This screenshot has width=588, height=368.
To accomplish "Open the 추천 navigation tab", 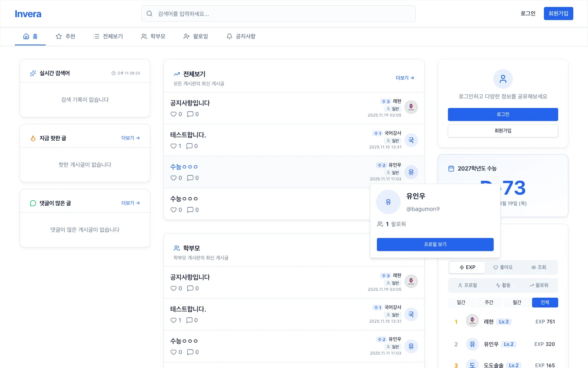I will pyautogui.click(x=65, y=36).
